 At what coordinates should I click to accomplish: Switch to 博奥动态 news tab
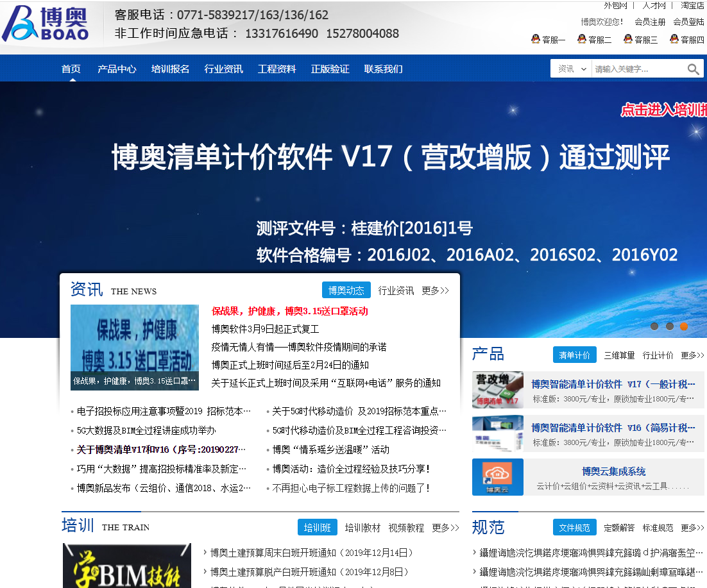pyautogui.click(x=346, y=290)
